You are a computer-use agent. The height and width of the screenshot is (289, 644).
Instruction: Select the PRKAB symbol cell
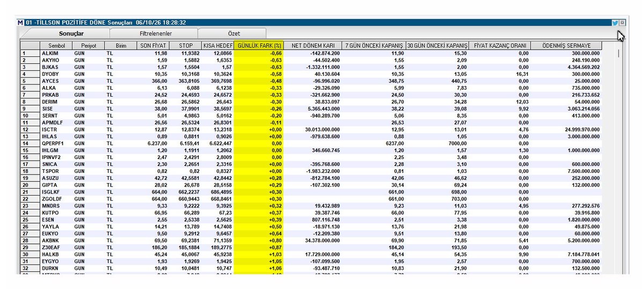[56, 95]
